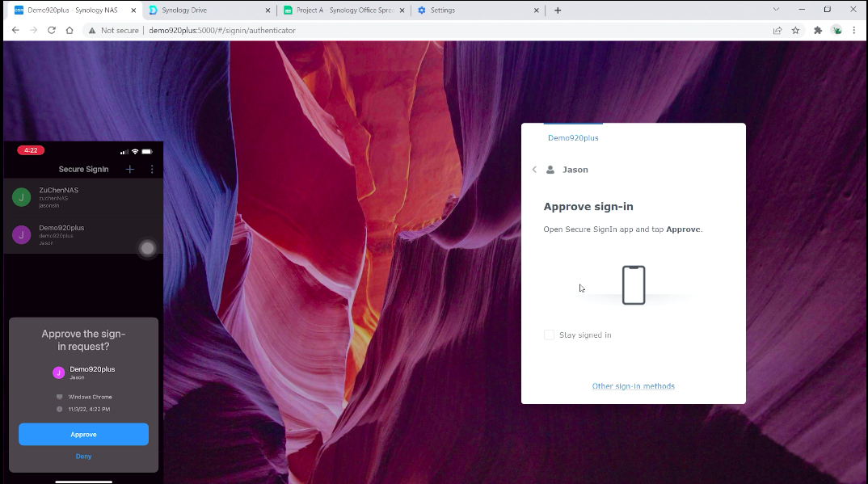Viewport: 868px width, 484px height.
Task: Add a new account in Secure SignIn
Action: click(x=129, y=169)
